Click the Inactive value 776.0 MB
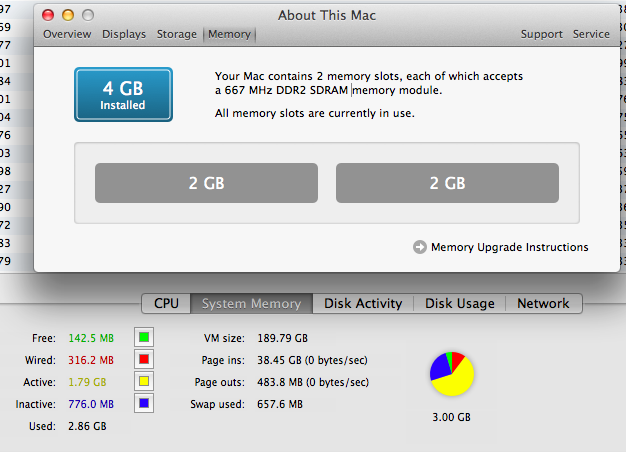 [91, 404]
